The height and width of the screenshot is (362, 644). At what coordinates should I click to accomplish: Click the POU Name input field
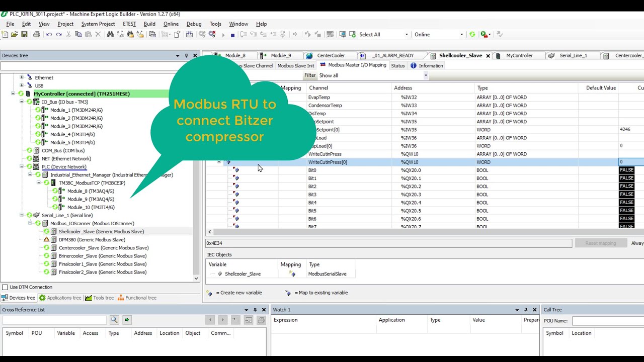[608, 320]
